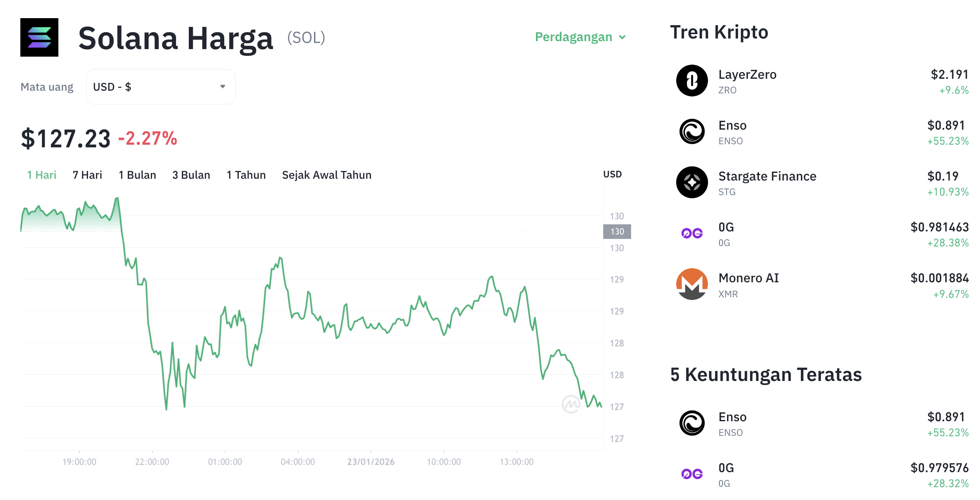Click the 0G icon in Tren Kripto
980x500 pixels.
[693, 234]
